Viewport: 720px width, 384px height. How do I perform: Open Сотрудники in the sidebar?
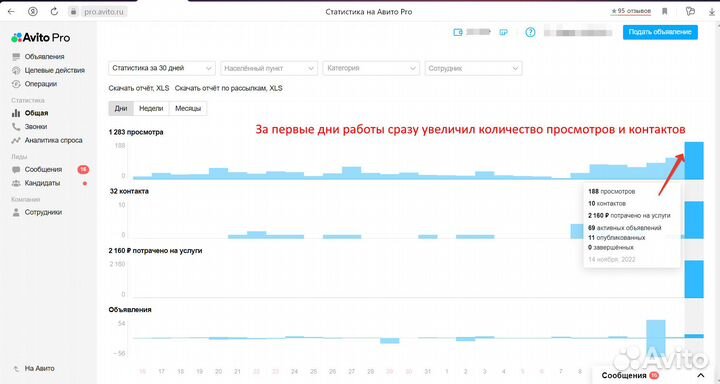click(43, 213)
